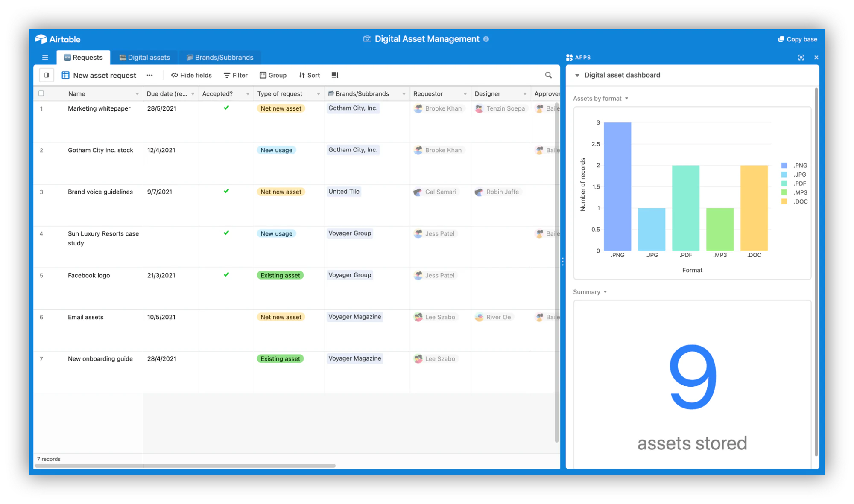Open the Due date column dropdown
Image resolution: width=854 pixels, height=504 pixels.
(x=193, y=94)
